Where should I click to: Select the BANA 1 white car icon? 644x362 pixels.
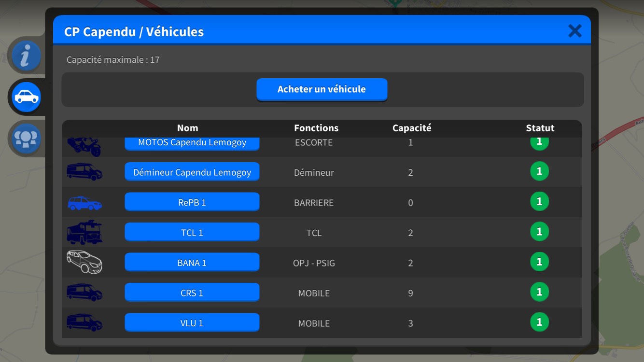tap(84, 263)
